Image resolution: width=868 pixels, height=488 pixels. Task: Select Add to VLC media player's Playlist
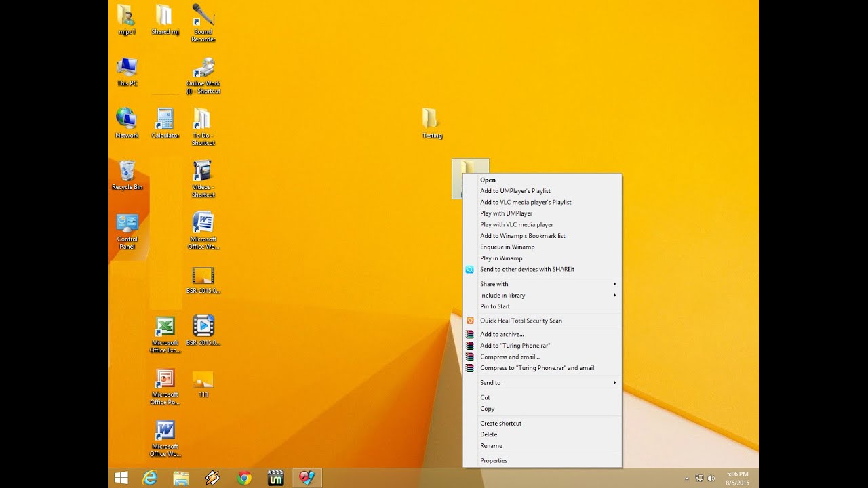[542, 202]
